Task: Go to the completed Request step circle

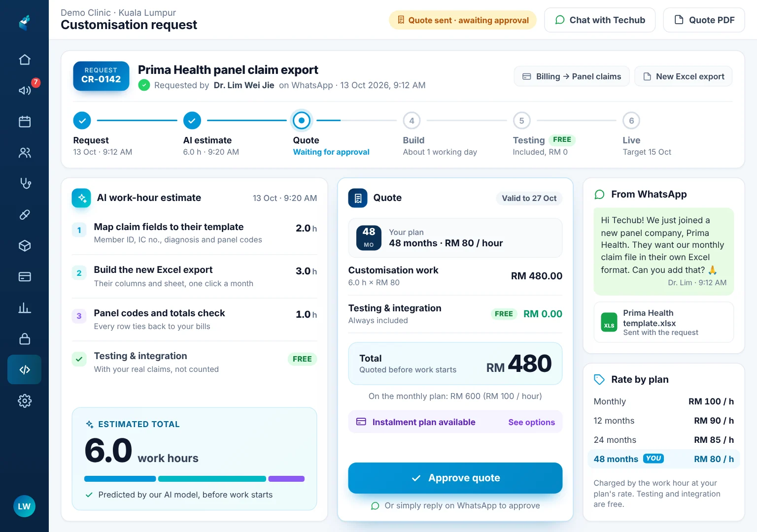Action: point(82,120)
